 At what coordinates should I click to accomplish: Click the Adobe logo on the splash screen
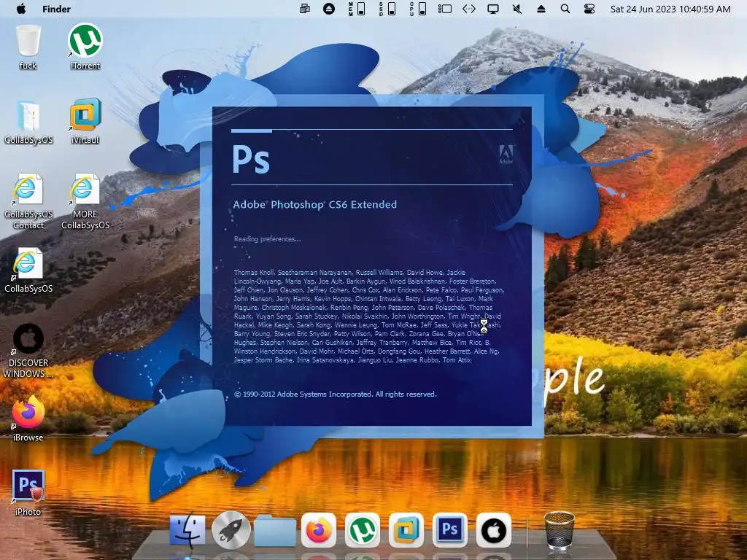pyautogui.click(x=506, y=155)
